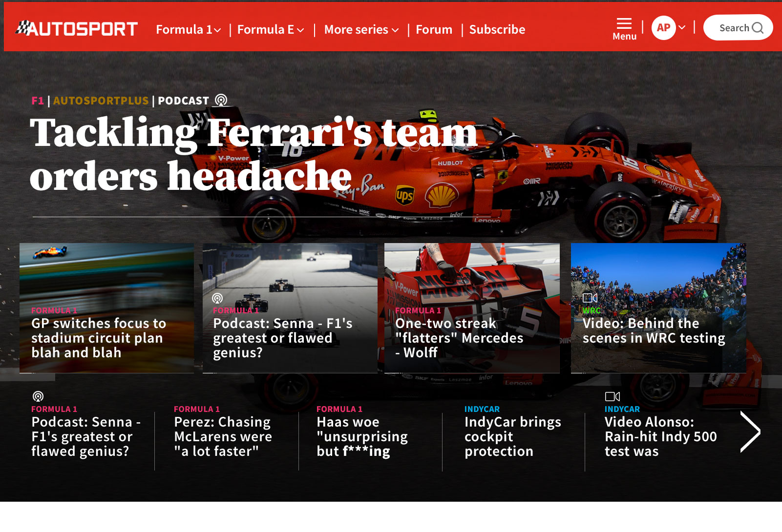
Task: Click the search magnifier icon
Action: tap(758, 28)
